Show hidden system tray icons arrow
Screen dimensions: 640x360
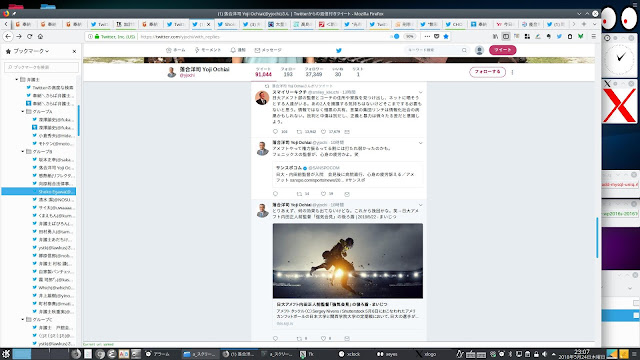tap(553, 354)
